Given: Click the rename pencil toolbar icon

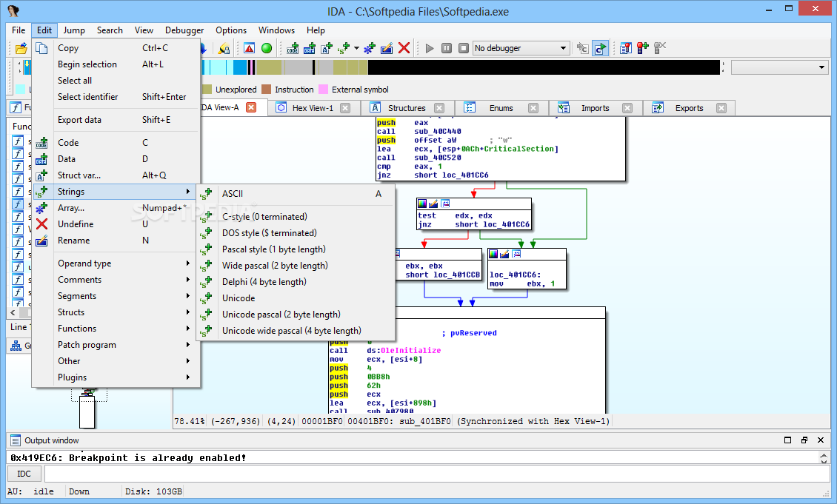Looking at the screenshot, I should (387, 48).
